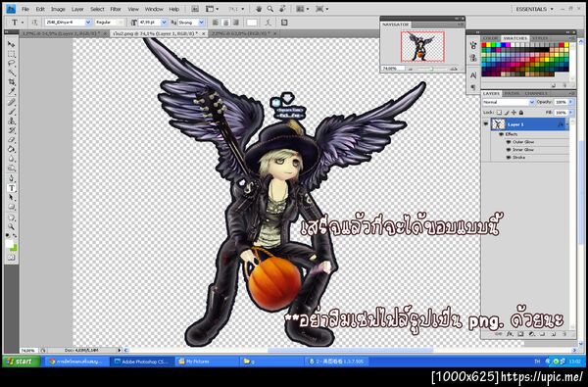Select the Eyedropper tool
588x387 pixels.
click(x=12, y=91)
